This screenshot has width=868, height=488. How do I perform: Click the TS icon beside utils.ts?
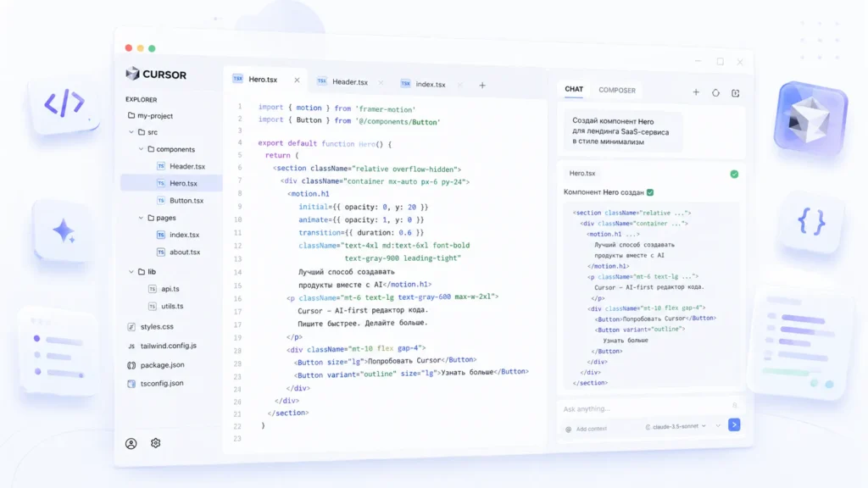[153, 306]
